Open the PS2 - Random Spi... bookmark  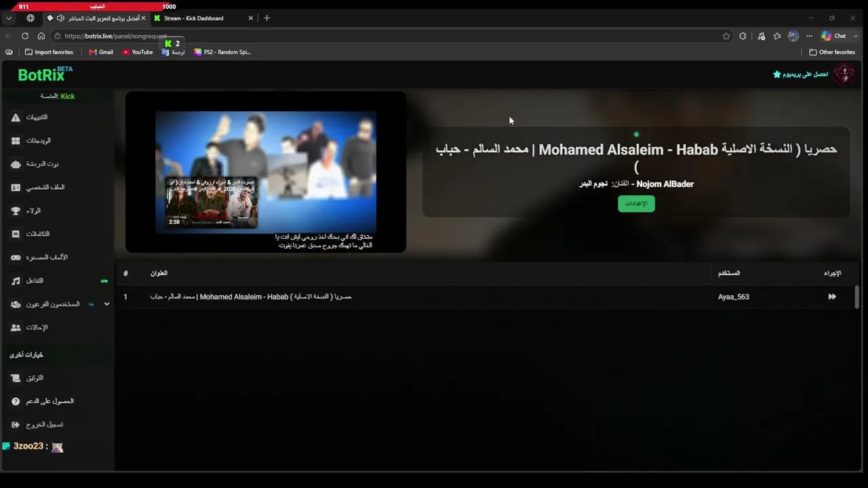pyautogui.click(x=222, y=52)
